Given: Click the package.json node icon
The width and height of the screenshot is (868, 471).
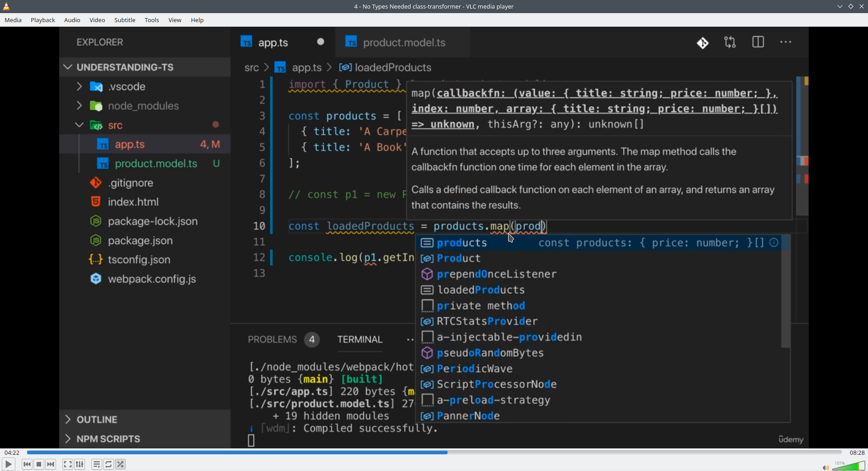Looking at the screenshot, I should tap(96, 240).
